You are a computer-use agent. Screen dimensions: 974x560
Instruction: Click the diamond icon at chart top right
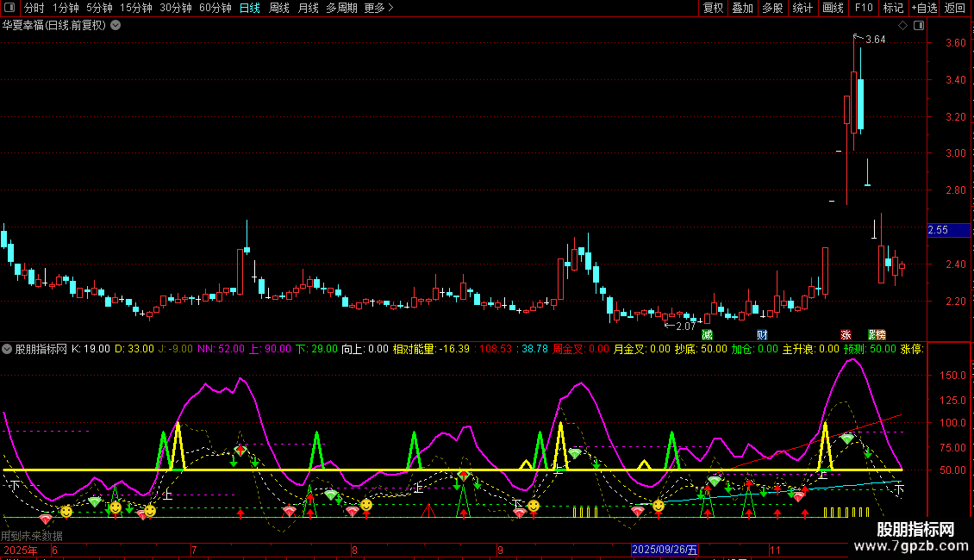tap(902, 26)
